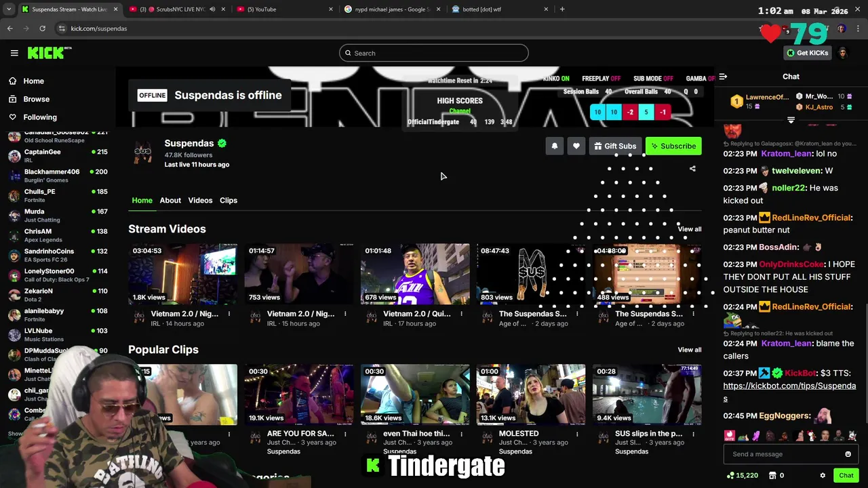868x488 pixels.
Task: Open chat settings gear
Action: pyautogui.click(x=823, y=476)
